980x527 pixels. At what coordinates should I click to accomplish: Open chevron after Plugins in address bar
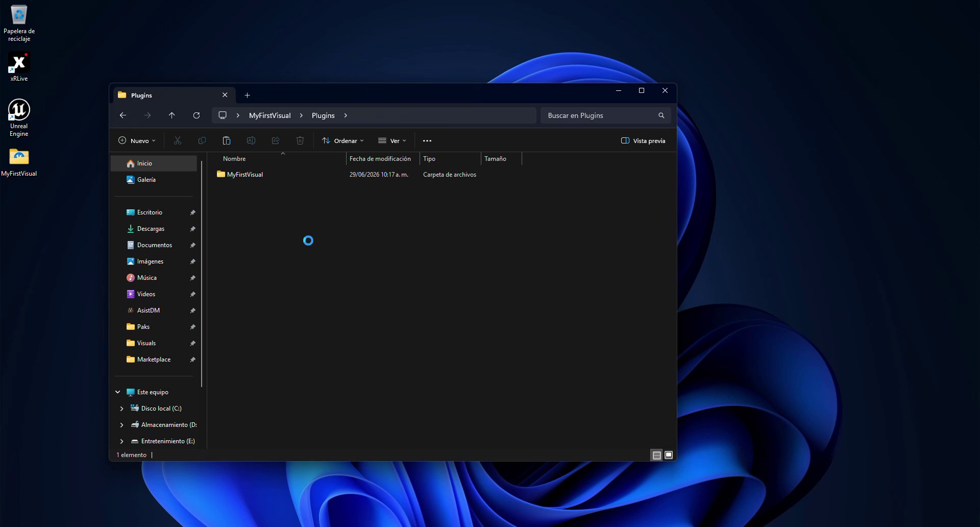(346, 115)
